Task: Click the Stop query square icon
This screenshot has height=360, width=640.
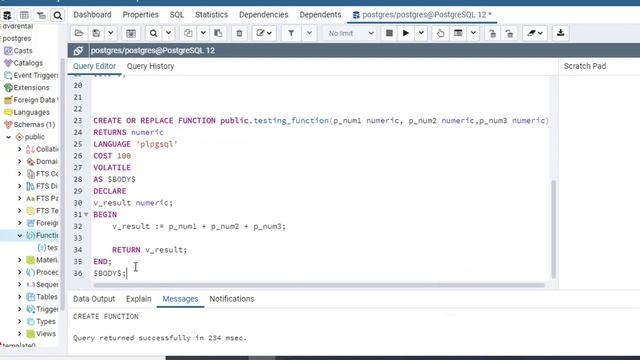Action: (x=389, y=33)
